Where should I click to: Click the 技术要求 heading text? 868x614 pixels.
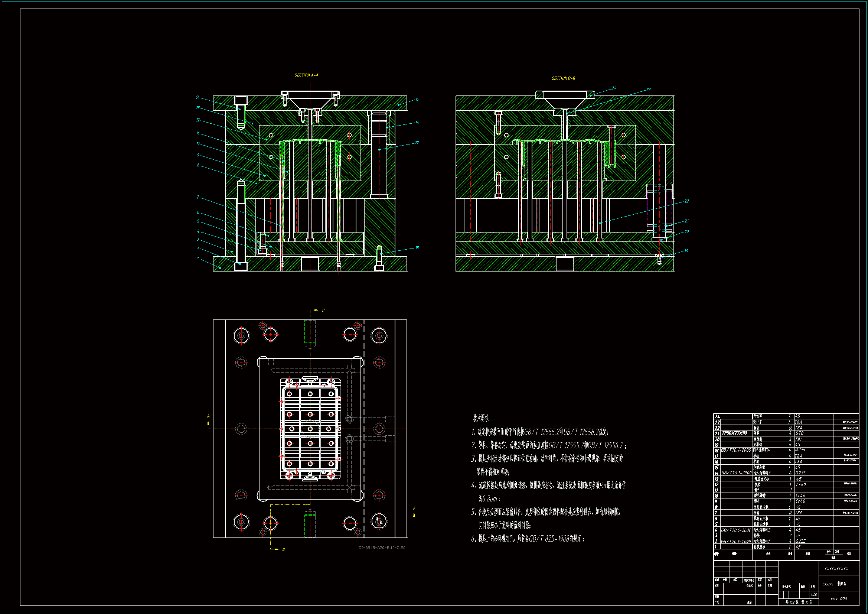click(x=480, y=418)
